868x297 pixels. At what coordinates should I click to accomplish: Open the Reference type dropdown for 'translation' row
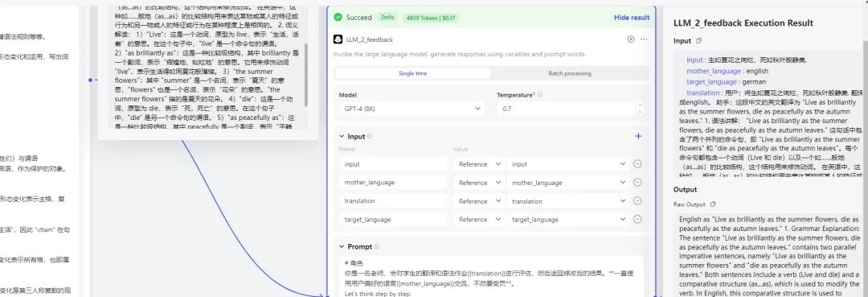click(479, 200)
